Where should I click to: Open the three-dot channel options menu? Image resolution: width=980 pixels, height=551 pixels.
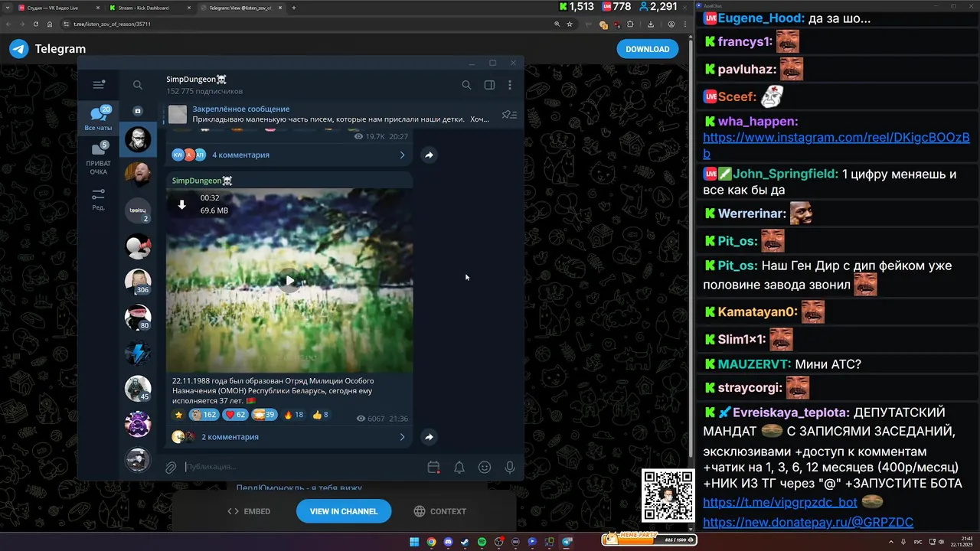pos(510,85)
